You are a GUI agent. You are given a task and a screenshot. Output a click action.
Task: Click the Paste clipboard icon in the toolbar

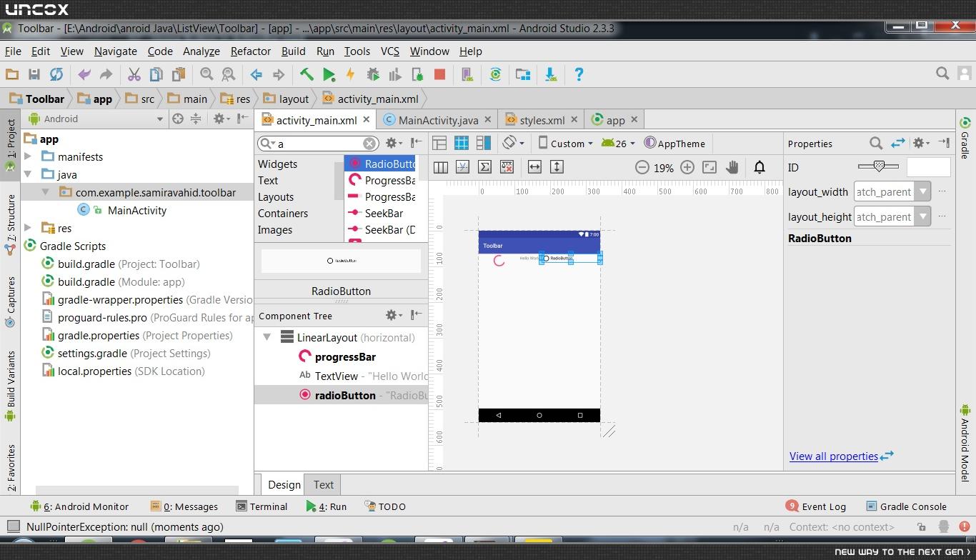point(178,74)
